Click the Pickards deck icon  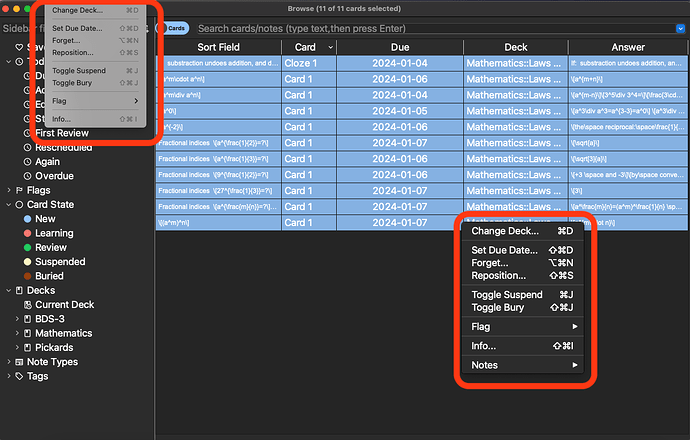27,348
